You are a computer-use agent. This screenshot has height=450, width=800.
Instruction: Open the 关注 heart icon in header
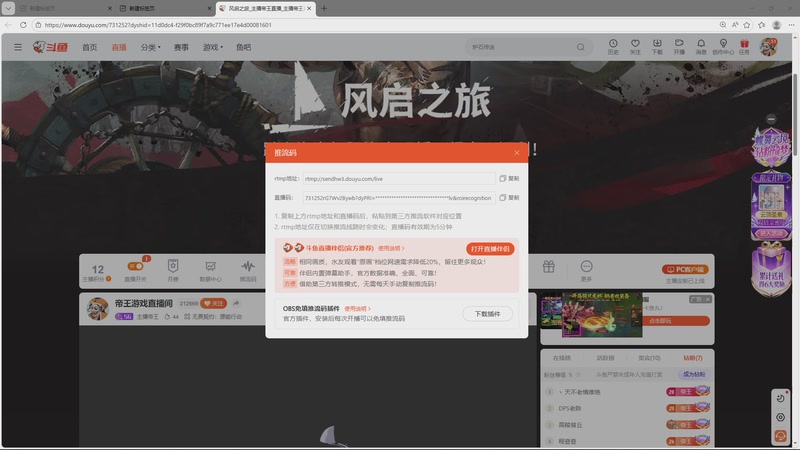click(x=635, y=46)
